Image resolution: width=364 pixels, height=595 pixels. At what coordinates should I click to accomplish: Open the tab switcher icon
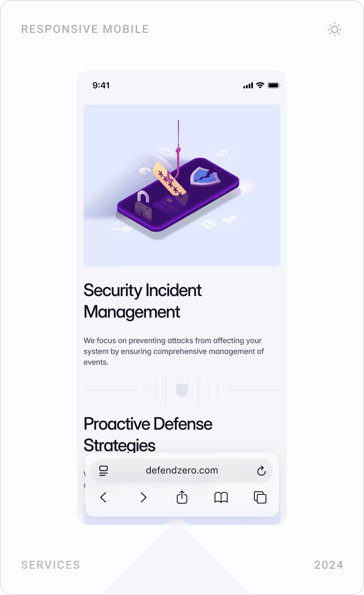point(260,497)
